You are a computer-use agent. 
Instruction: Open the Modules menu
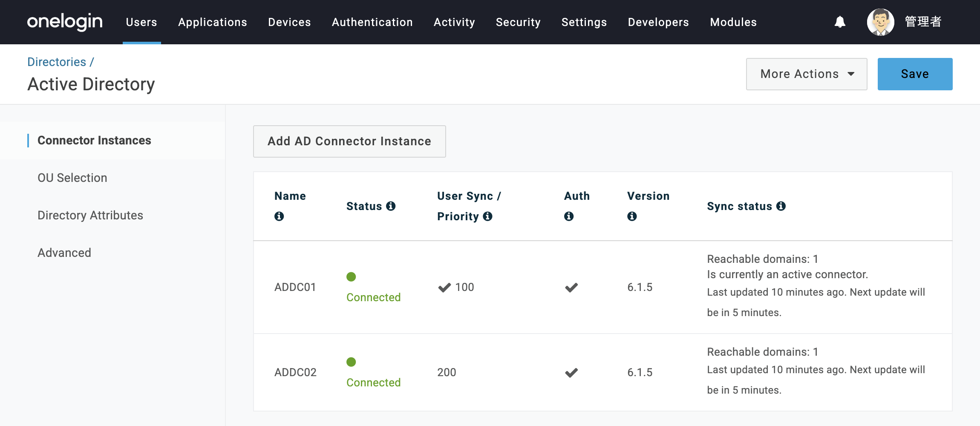click(733, 22)
